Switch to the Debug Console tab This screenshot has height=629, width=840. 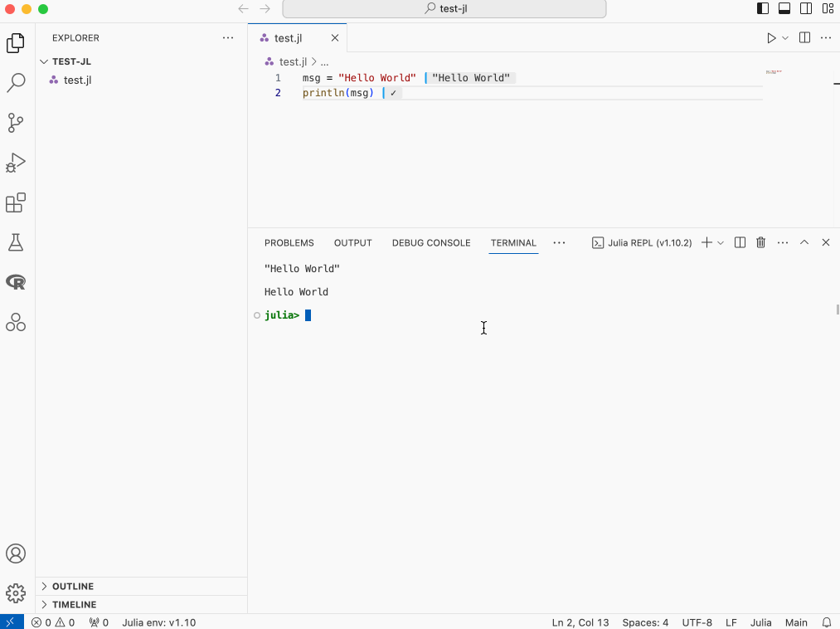[x=430, y=243]
